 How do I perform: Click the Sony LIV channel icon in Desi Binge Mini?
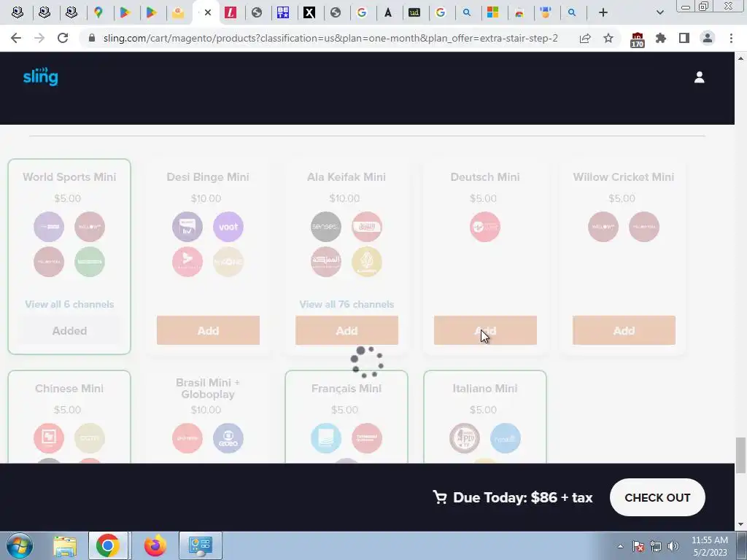[187, 227]
